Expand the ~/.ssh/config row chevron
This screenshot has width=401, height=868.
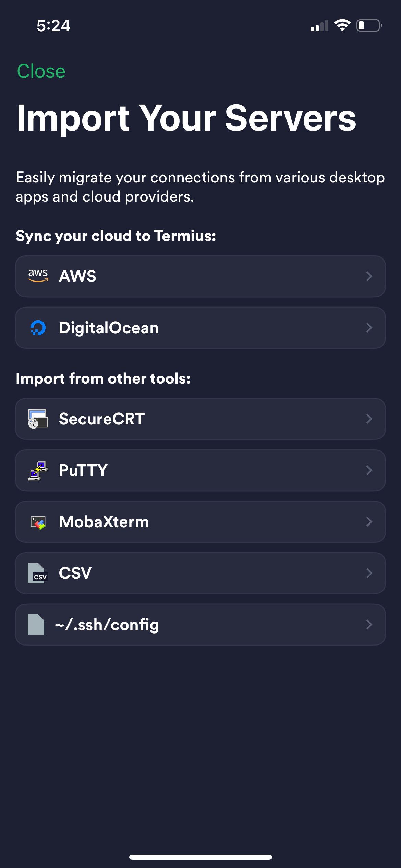click(x=369, y=625)
